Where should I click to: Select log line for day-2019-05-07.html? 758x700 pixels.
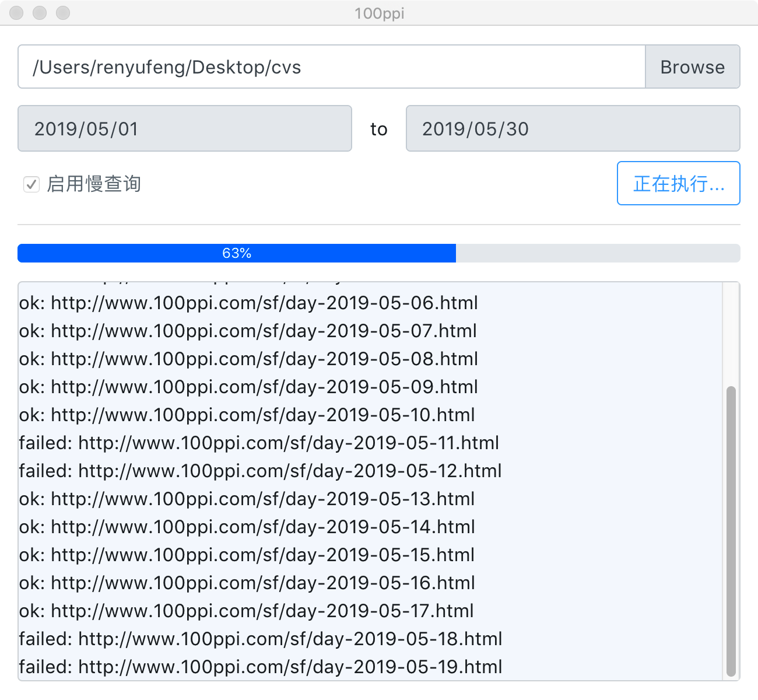(248, 331)
